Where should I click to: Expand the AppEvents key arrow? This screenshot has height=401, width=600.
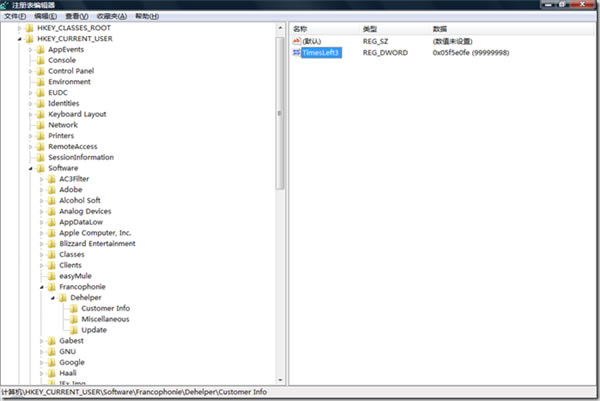click(31, 49)
